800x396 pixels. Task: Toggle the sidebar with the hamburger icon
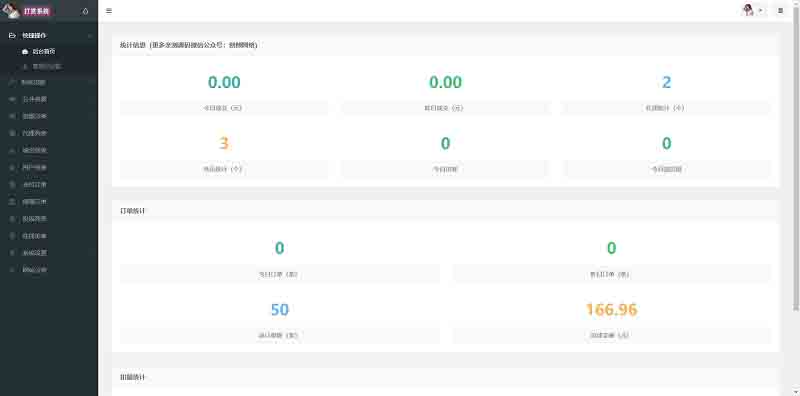[x=109, y=11]
